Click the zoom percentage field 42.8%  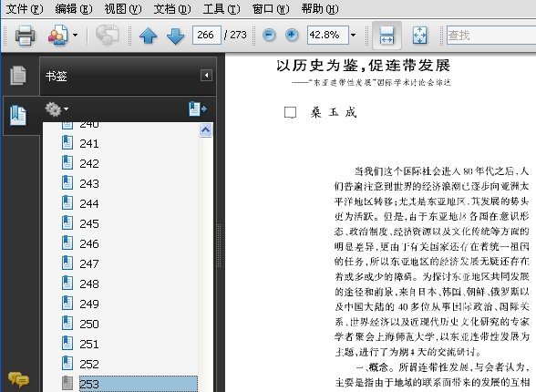pos(328,35)
